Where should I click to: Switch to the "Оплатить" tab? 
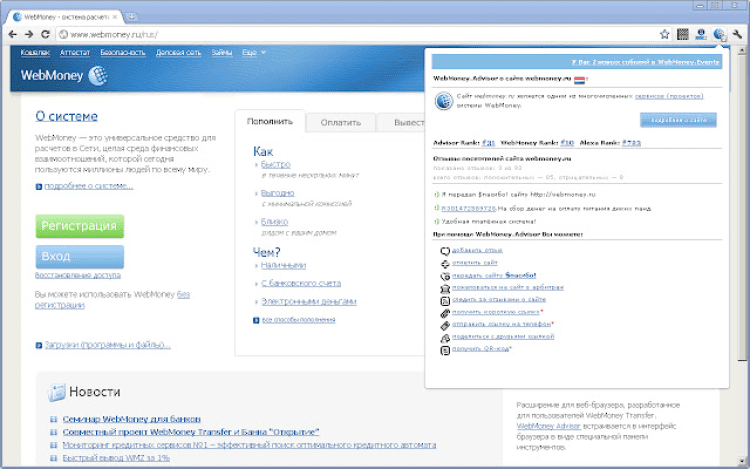[x=341, y=123]
